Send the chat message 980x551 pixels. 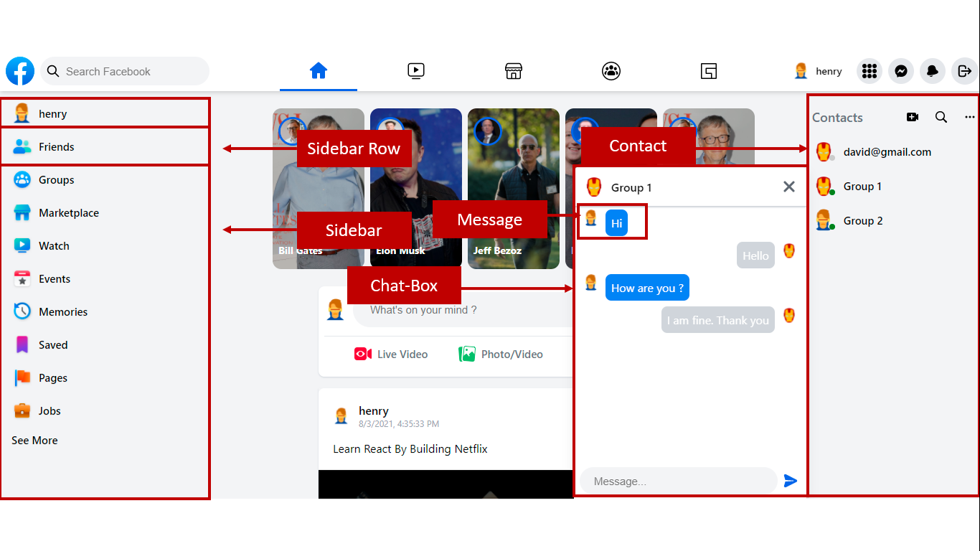click(x=791, y=481)
